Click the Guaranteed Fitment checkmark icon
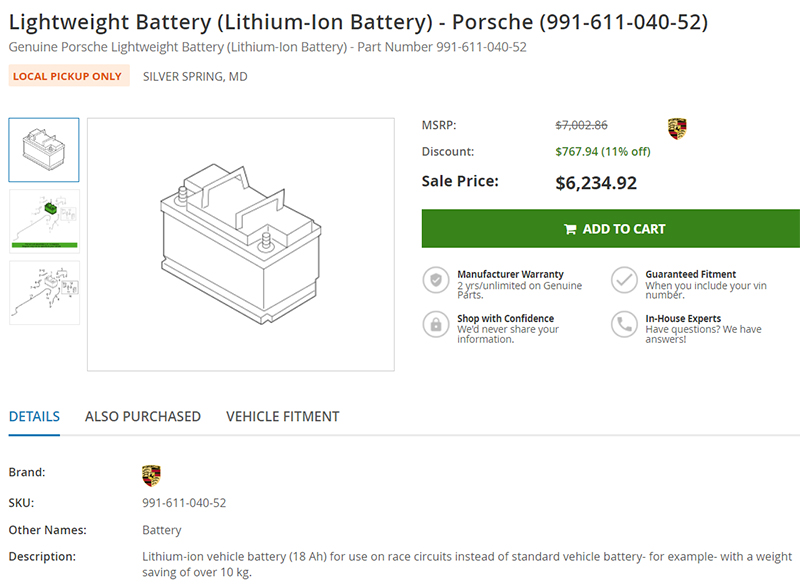Screen dimensions: 800x587 point(624,280)
